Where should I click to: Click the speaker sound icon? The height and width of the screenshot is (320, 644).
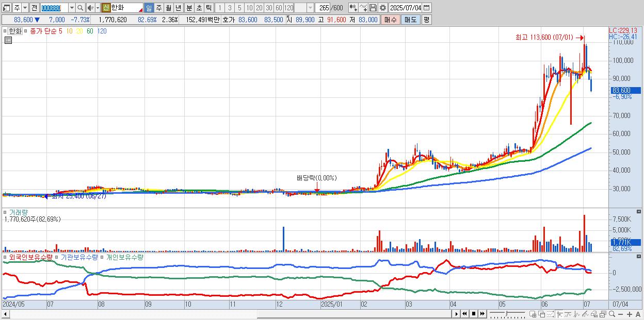click(x=90, y=8)
